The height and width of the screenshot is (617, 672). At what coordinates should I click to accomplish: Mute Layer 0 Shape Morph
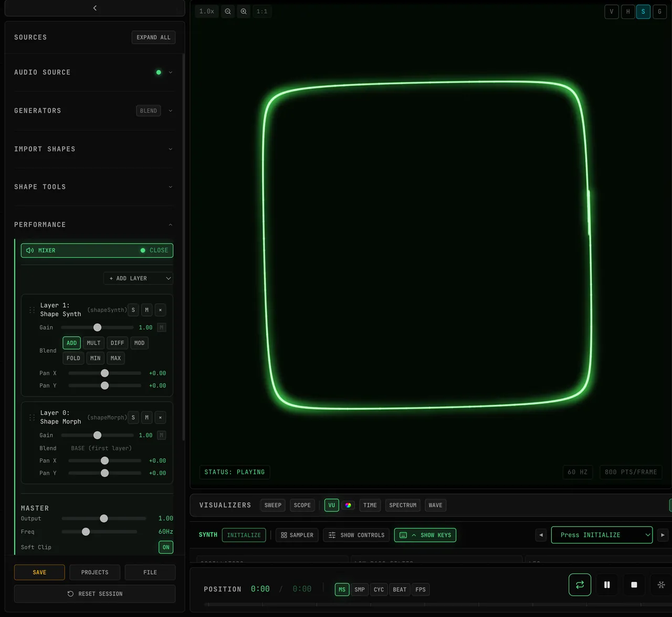tap(146, 418)
